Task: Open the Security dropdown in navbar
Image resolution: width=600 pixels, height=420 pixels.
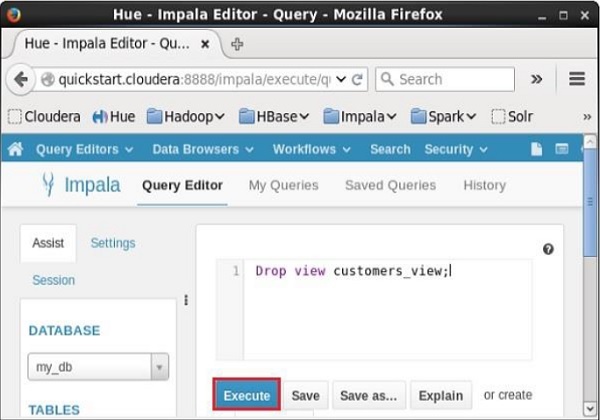Action: pos(456,149)
